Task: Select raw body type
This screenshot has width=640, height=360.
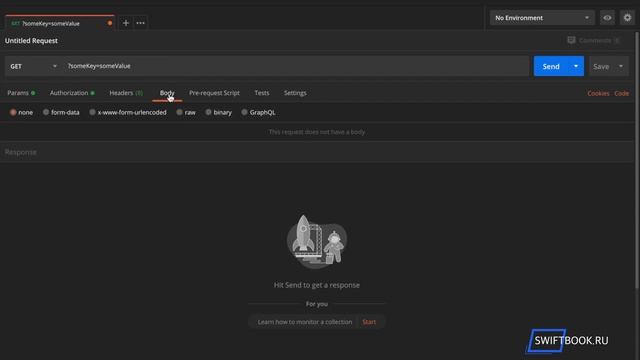Action: click(179, 112)
